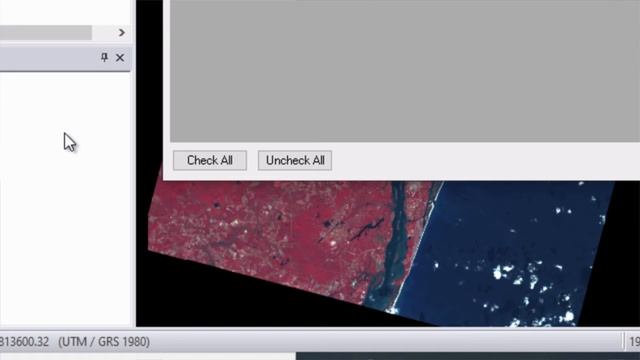Click the coordinate value 13600.32 in status bar
The height and width of the screenshot is (360, 640).
(x=24, y=342)
